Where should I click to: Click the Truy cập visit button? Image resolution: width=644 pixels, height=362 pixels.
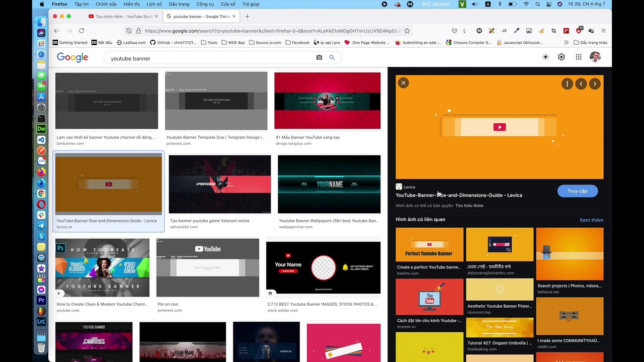pos(578,191)
